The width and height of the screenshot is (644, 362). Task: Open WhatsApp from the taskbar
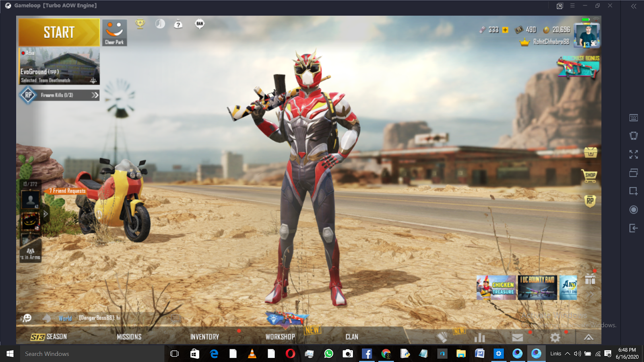coord(329,354)
